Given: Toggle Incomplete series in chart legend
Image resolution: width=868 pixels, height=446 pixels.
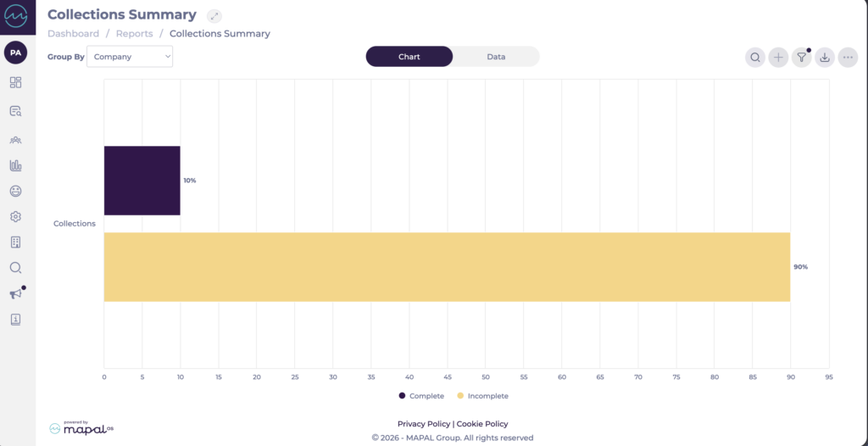Looking at the screenshot, I should click(x=482, y=396).
